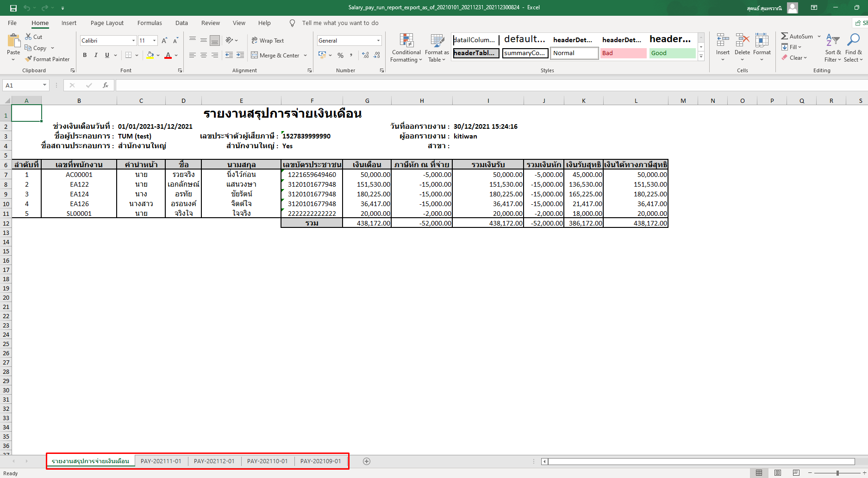Switch to the PAY-202112-01 sheet tab
Viewport: 868px width, 478px height.
click(214, 461)
